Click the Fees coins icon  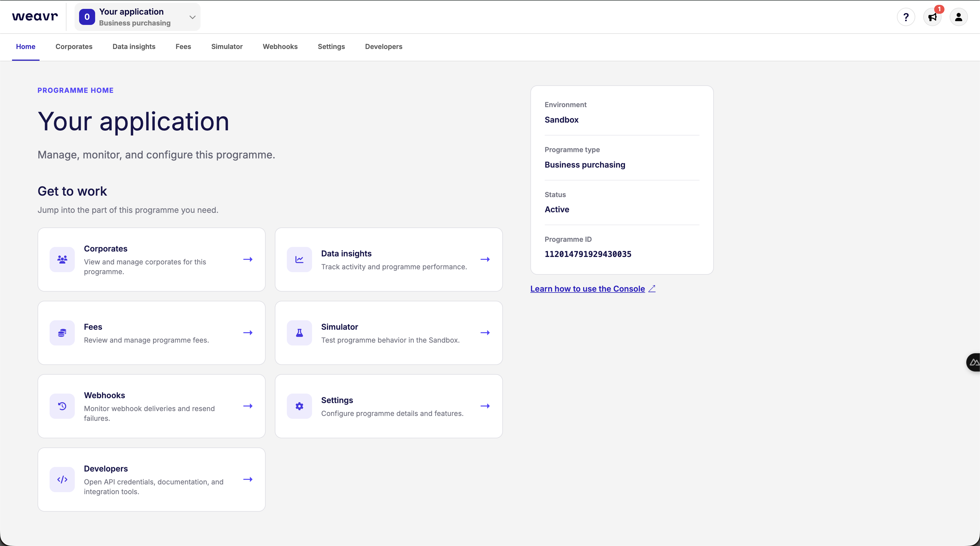click(x=62, y=333)
